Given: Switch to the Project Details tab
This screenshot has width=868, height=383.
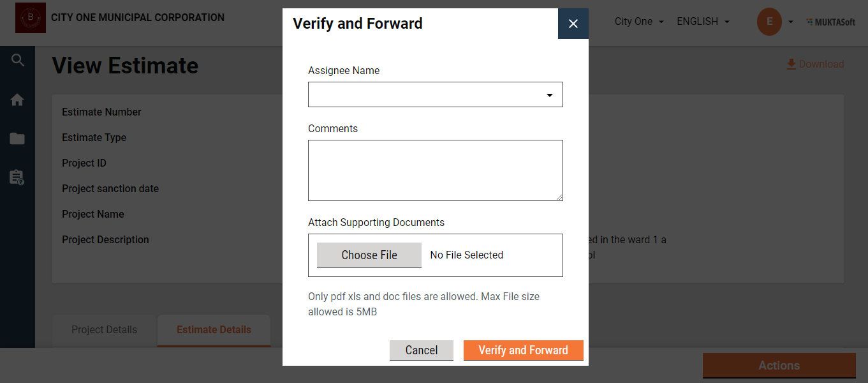Looking at the screenshot, I should coord(104,330).
